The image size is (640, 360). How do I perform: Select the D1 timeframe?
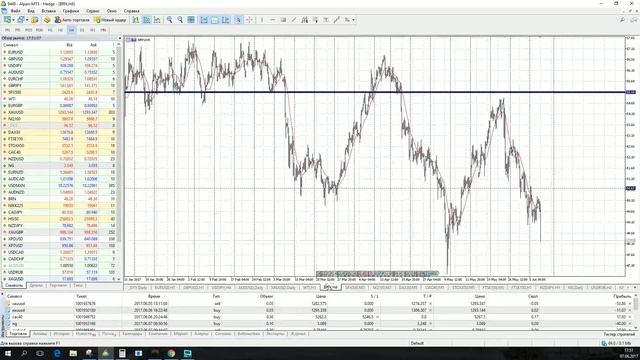pyautogui.click(x=82, y=30)
